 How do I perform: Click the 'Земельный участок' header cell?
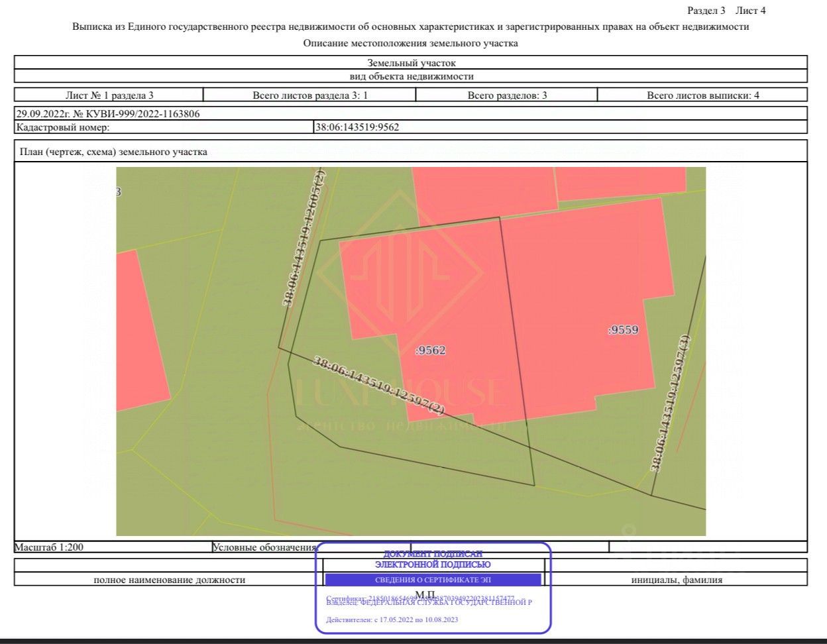[x=411, y=63]
